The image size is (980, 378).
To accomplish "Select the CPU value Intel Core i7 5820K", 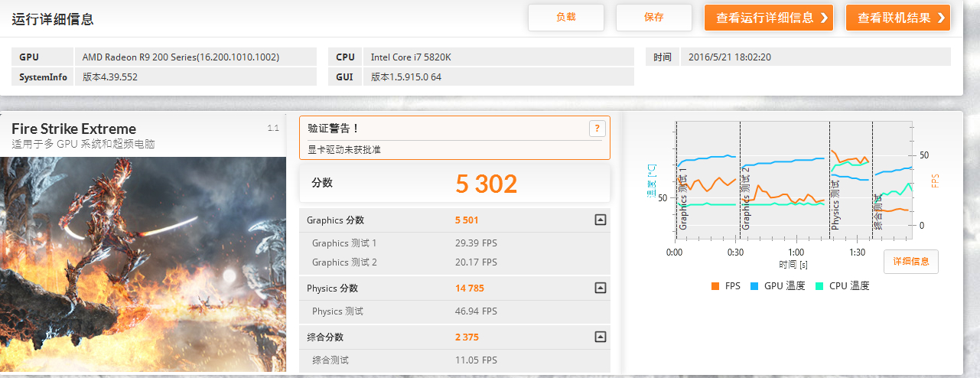I will point(410,57).
